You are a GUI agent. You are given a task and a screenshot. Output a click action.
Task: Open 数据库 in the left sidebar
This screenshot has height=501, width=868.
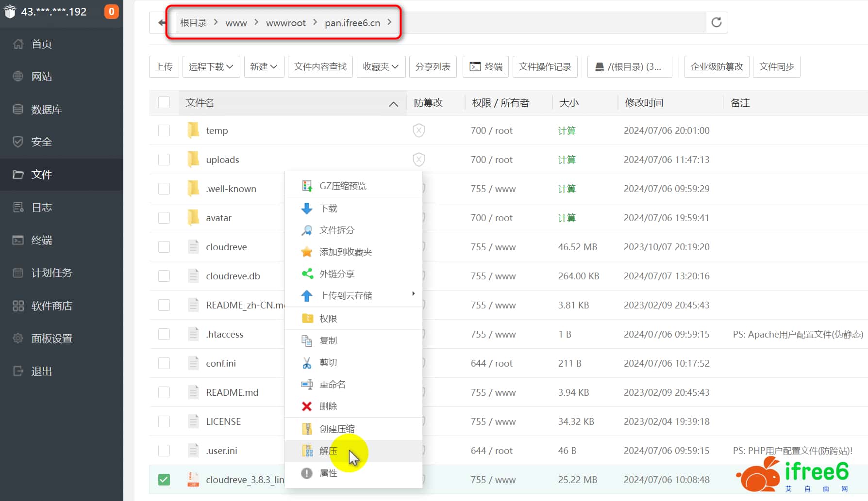(x=47, y=109)
